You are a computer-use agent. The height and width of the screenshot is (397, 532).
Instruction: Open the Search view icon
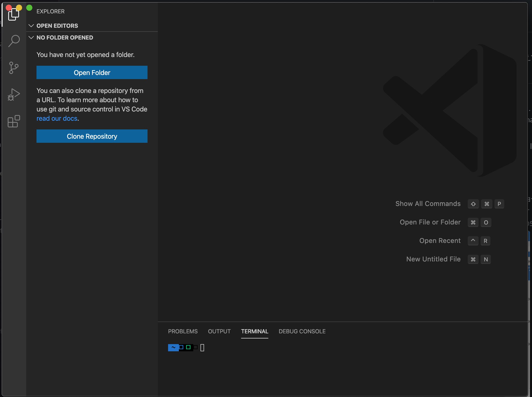point(14,41)
